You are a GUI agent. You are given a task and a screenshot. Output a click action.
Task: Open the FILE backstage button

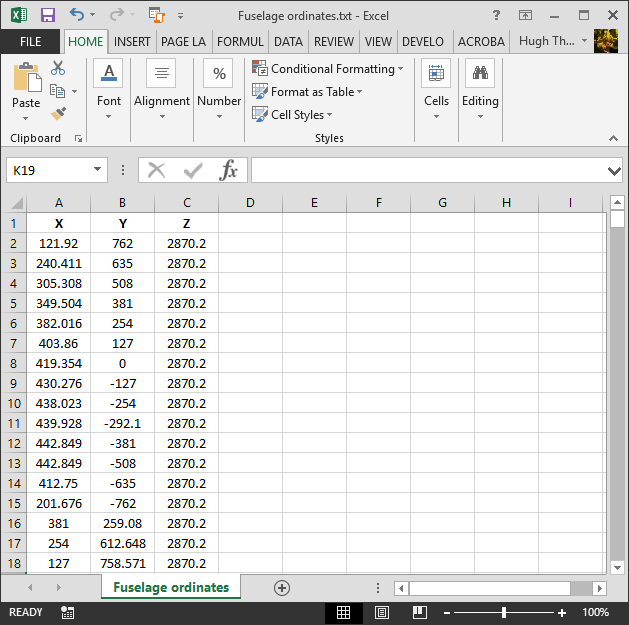[x=30, y=42]
